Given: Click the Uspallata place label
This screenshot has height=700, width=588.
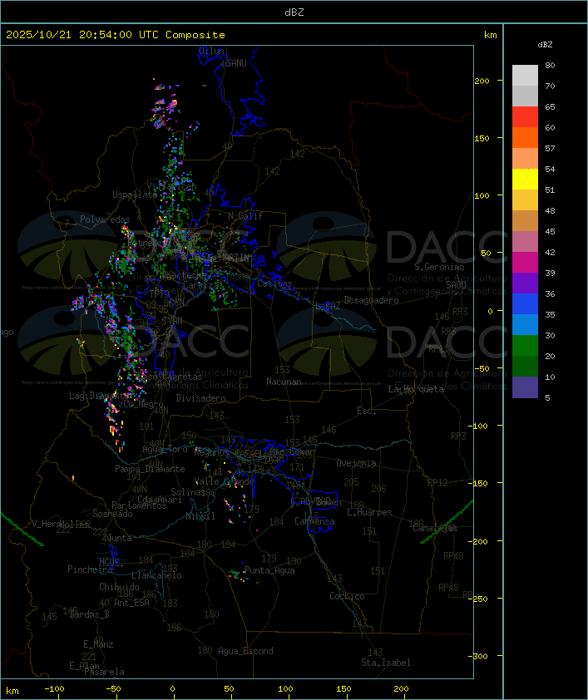Looking at the screenshot, I should click(x=135, y=195).
